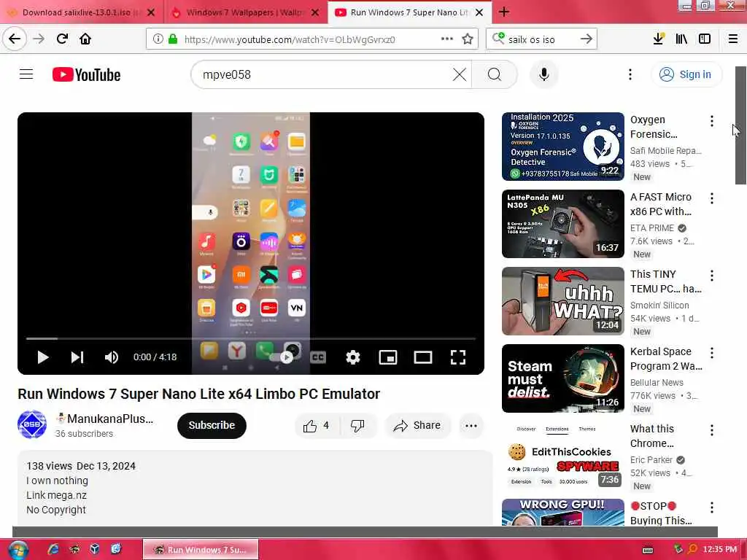
Task: Open options for Kerbal Space Program 2 video
Action: click(712, 353)
